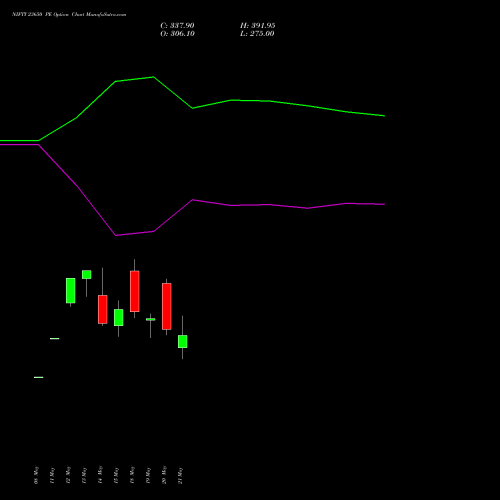Select the 18 May date label
Viewport: 500px width, 500px height.
click(132, 475)
